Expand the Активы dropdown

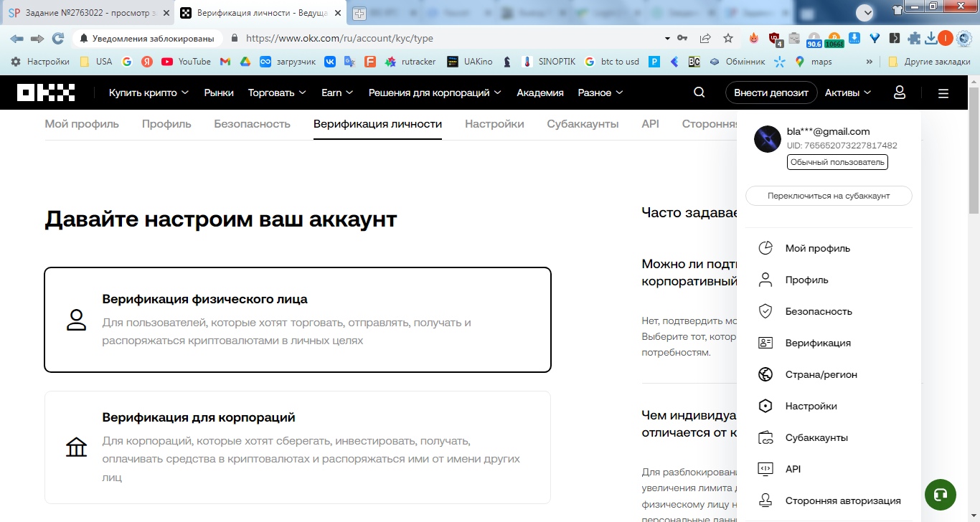pyautogui.click(x=848, y=92)
